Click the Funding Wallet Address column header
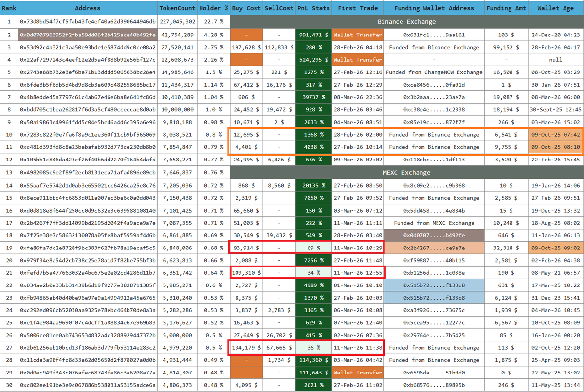This screenshot has width=584, height=392. (x=434, y=8)
